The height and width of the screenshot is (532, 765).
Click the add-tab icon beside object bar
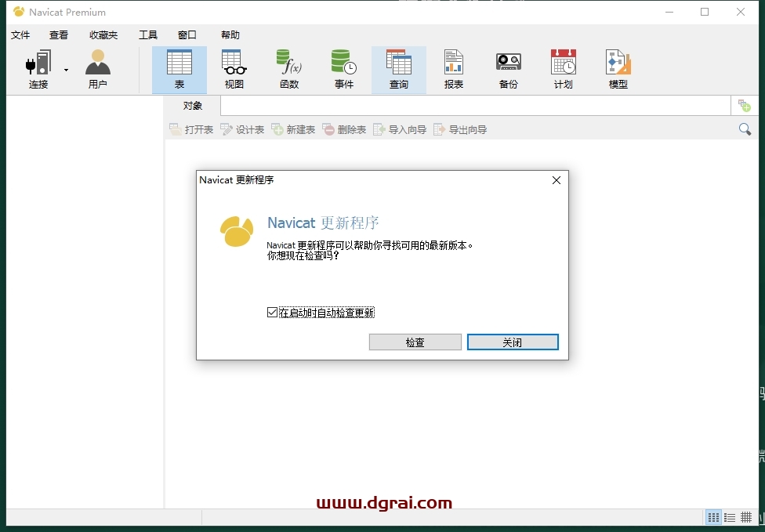tap(745, 105)
